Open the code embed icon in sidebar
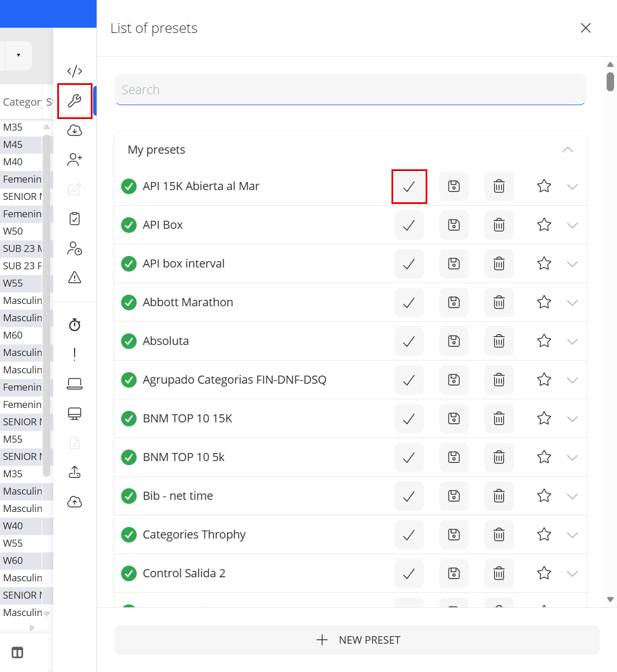 [x=75, y=70]
